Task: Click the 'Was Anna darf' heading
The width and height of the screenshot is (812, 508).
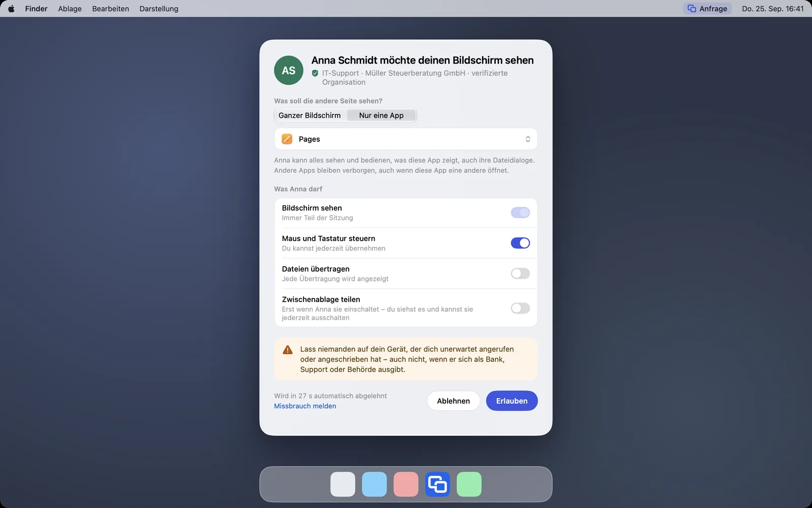Action: pos(298,189)
